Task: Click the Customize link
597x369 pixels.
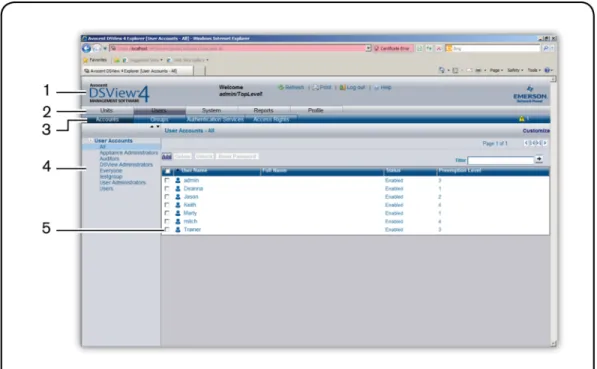Action: (536, 131)
